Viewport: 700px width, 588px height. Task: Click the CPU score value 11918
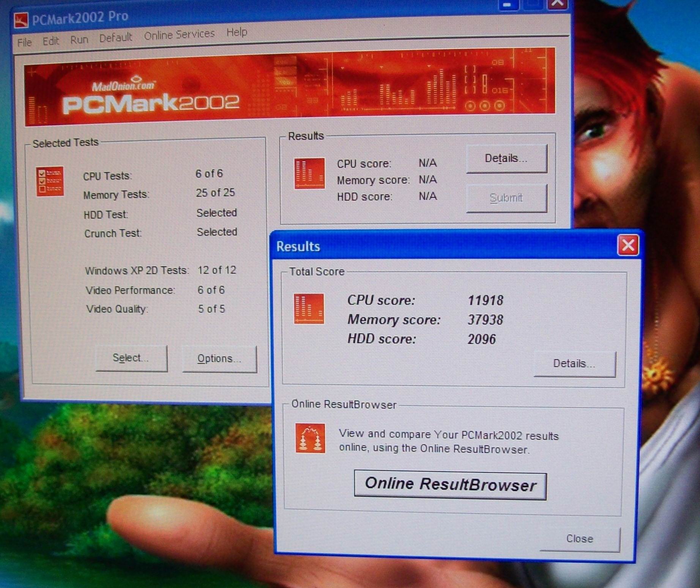[486, 301]
